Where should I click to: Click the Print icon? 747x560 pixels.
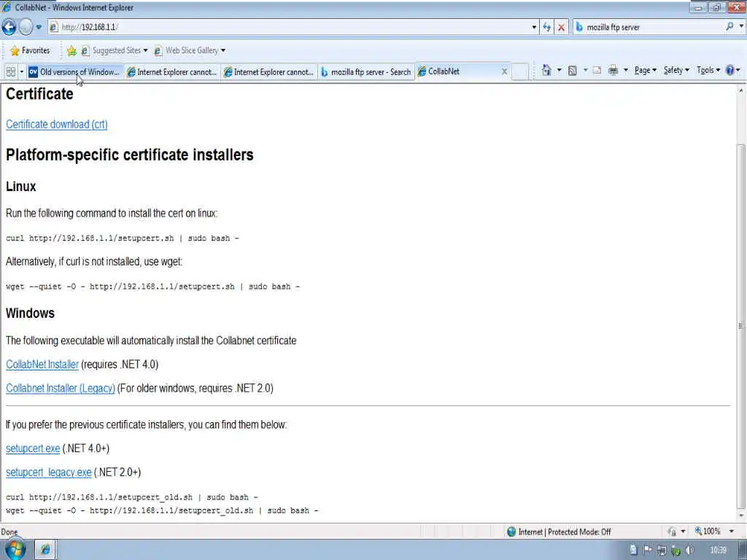point(613,71)
